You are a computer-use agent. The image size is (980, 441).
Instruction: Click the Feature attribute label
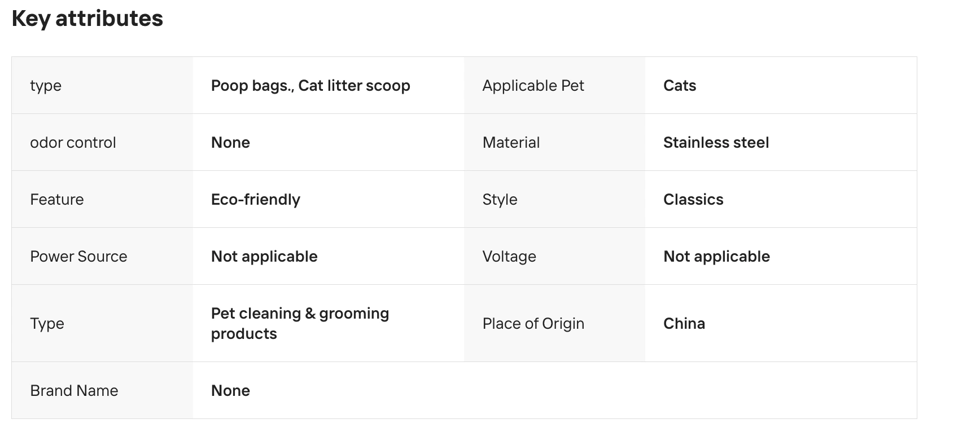(x=56, y=200)
